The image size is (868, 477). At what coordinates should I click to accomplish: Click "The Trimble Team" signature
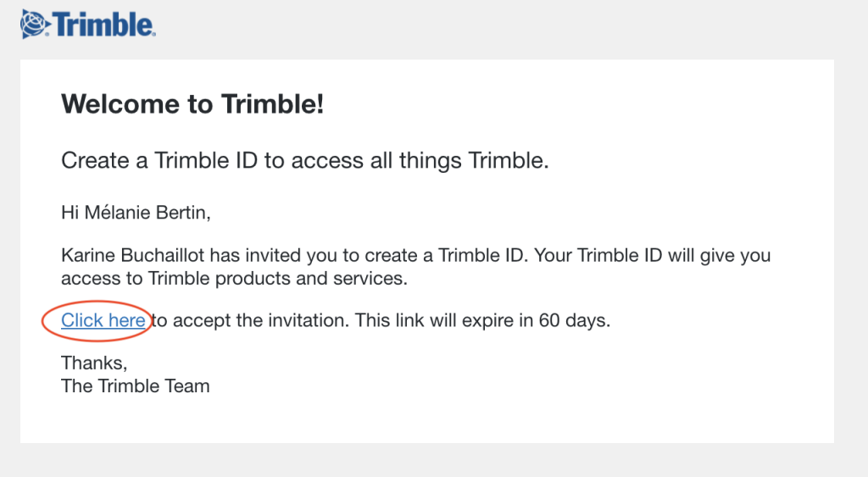[x=136, y=385]
